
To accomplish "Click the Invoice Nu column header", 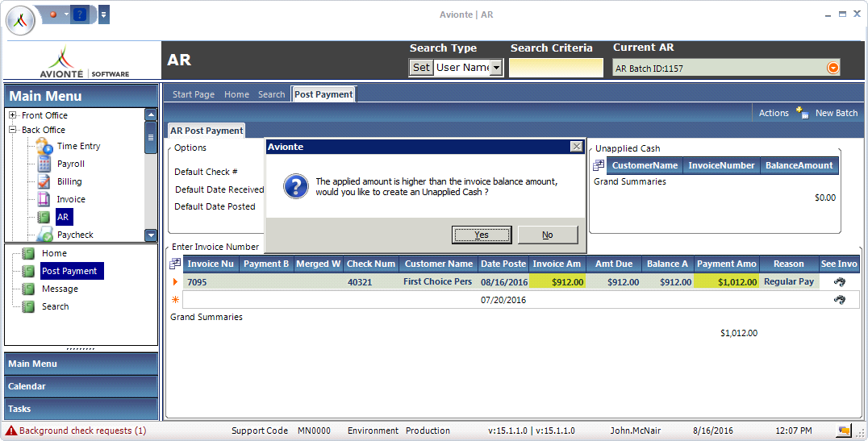I will click(x=211, y=264).
